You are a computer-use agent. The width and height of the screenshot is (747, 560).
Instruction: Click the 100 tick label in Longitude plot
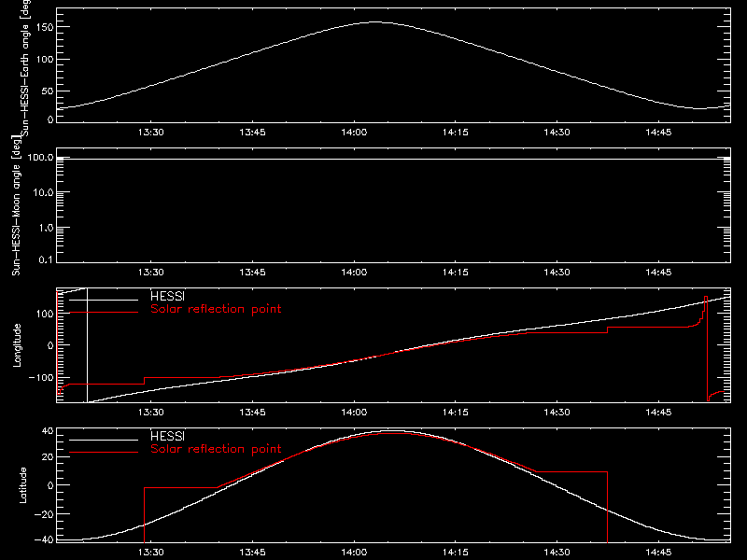(44, 314)
